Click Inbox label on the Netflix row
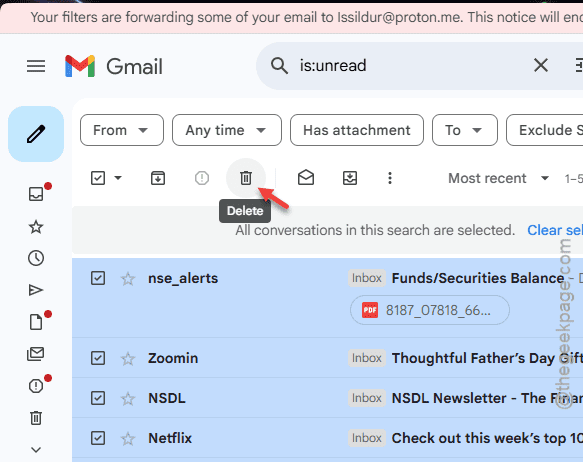The image size is (583, 462). [x=367, y=438]
